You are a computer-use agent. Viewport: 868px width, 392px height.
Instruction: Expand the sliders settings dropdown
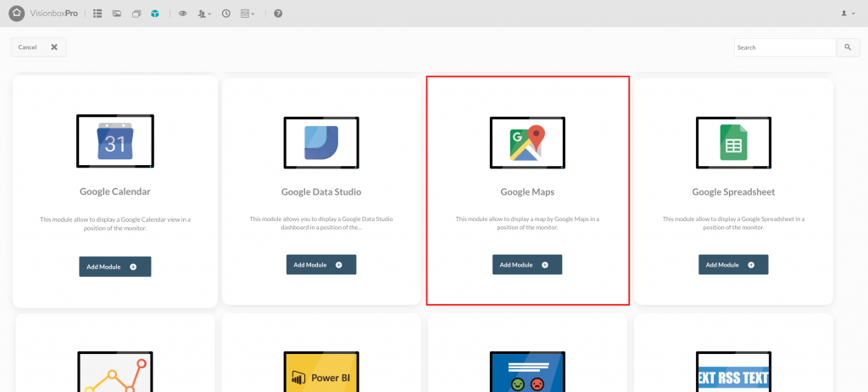(248, 14)
